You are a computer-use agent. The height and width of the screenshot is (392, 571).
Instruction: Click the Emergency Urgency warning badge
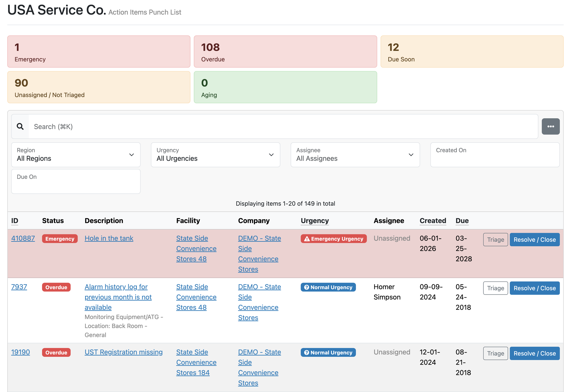333,239
